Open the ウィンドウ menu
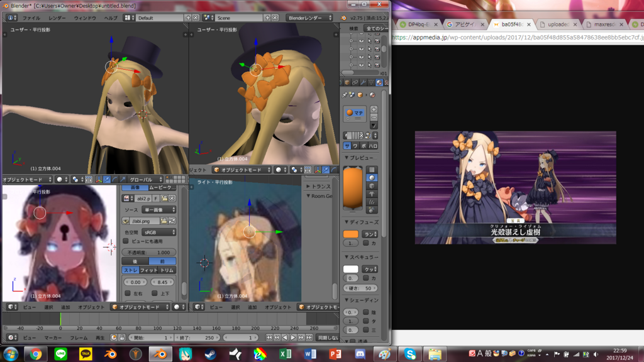644x362 pixels. [85, 18]
